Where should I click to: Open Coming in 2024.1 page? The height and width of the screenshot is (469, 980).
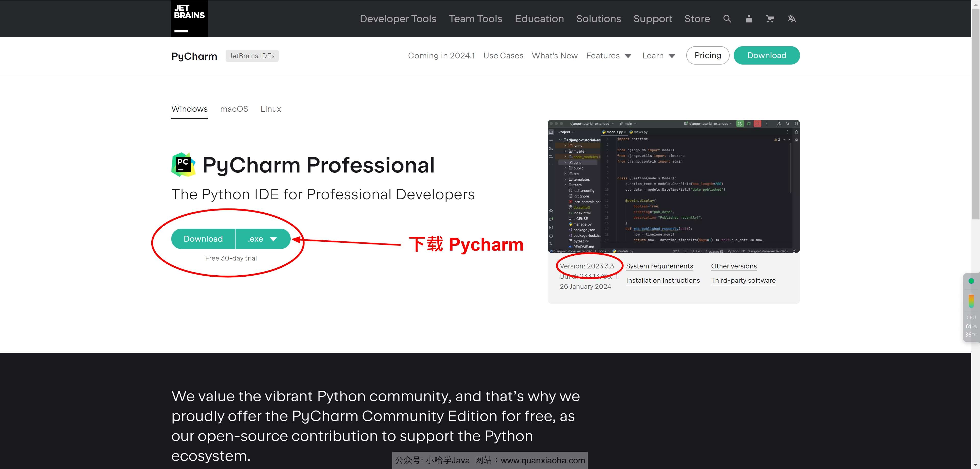click(441, 56)
